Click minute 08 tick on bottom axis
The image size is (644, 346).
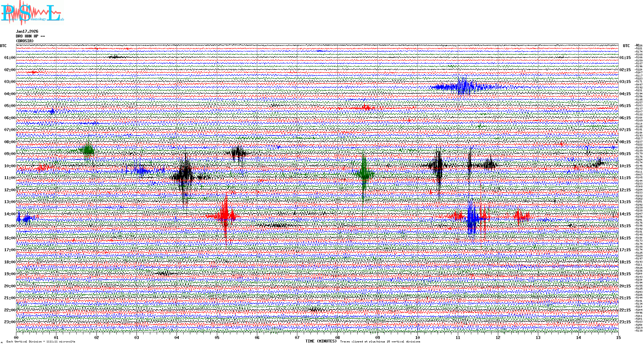(337, 337)
